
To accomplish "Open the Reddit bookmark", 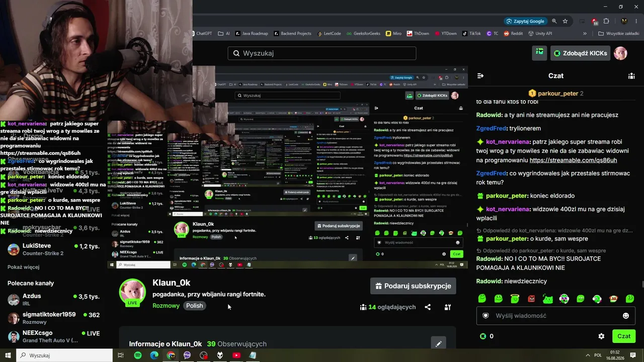I will tap(513, 34).
